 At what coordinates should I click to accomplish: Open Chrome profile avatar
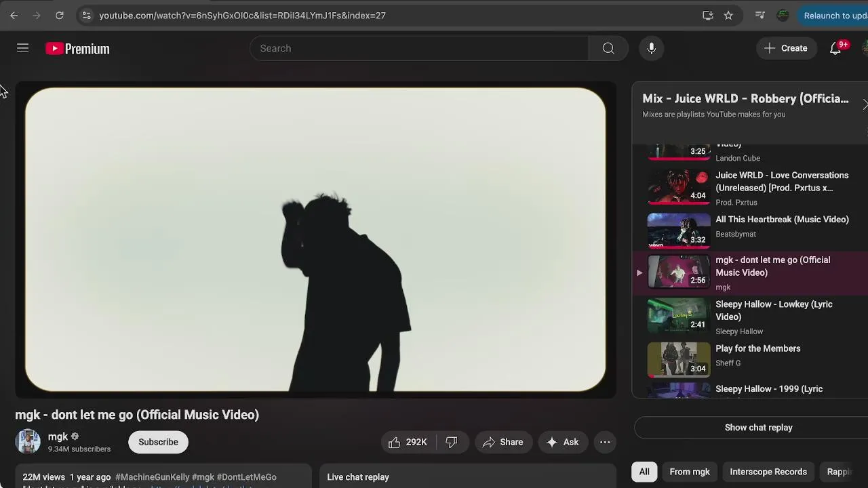coord(783,15)
